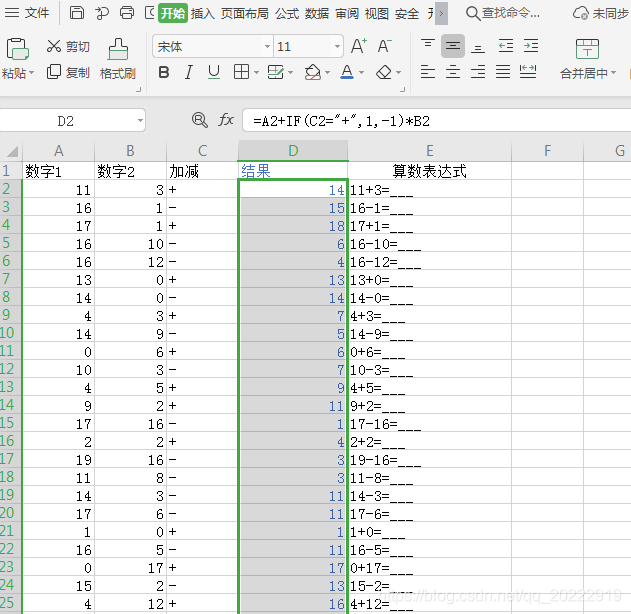Select column D header
The height and width of the screenshot is (614, 631).
click(293, 150)
